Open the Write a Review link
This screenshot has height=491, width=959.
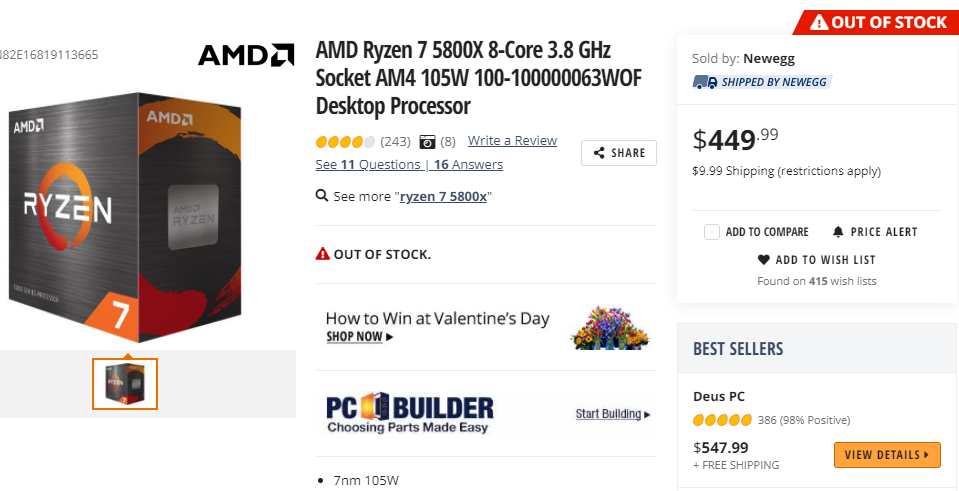[x=512, y=141]
